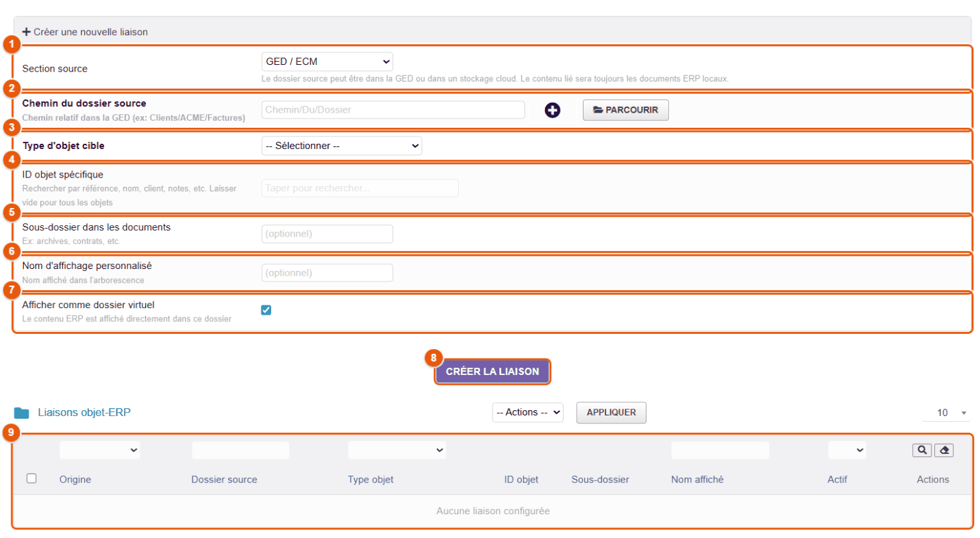Viewport: 980px width, 538px height.
Task: Open the Liaisons objet-ERP link
Action: pyautogui.click(x=84, y=412)
